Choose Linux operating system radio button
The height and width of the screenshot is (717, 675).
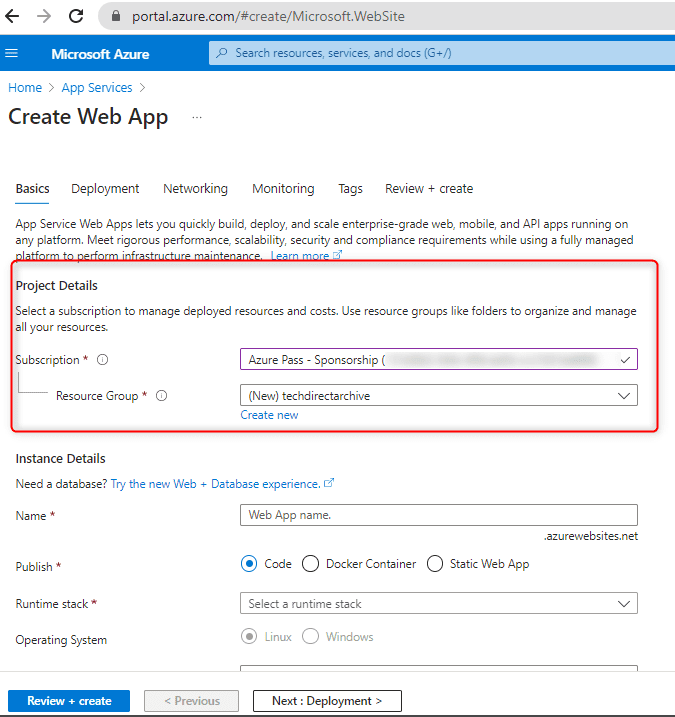249,637
